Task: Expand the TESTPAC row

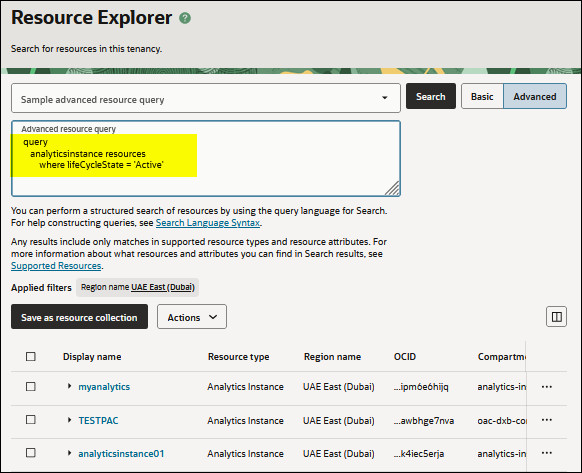Action: click(69, 420)
